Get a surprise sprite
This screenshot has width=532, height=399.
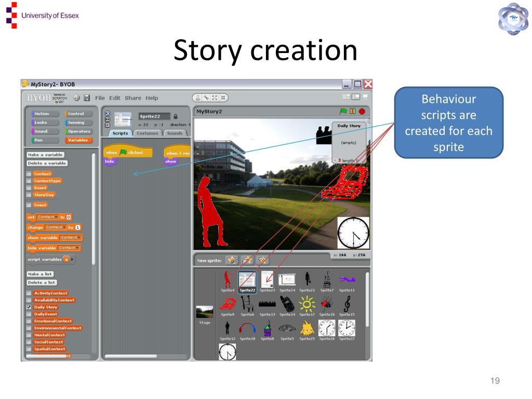click(x=262, y=260)
